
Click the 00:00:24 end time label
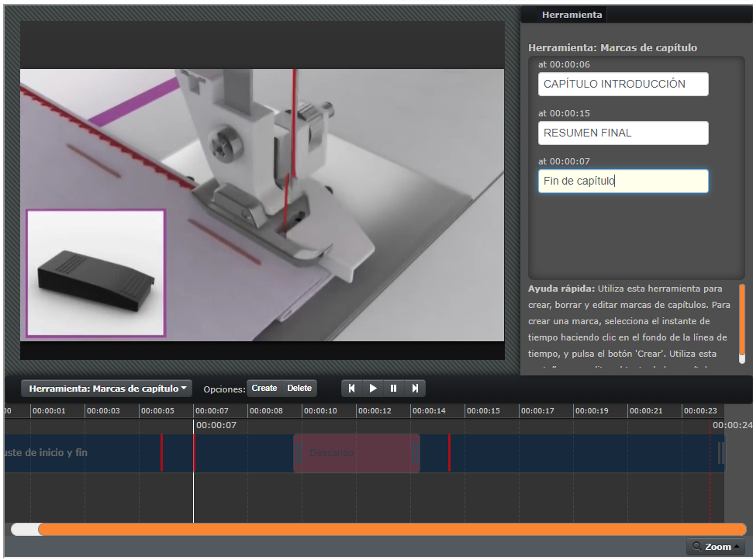732,426
